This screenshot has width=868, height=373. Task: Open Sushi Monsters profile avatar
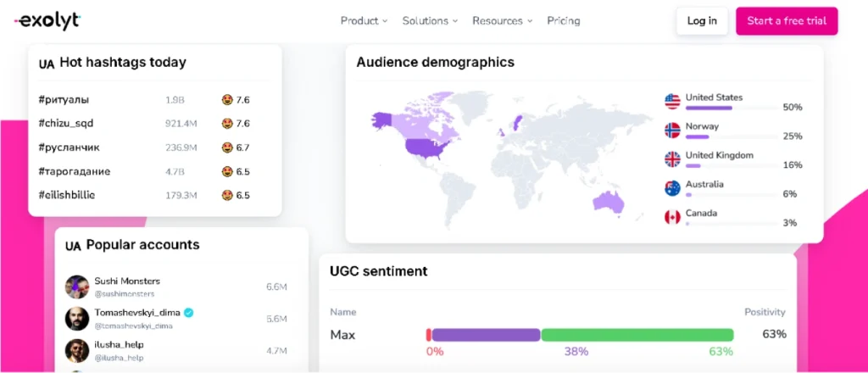coord(77,287)
